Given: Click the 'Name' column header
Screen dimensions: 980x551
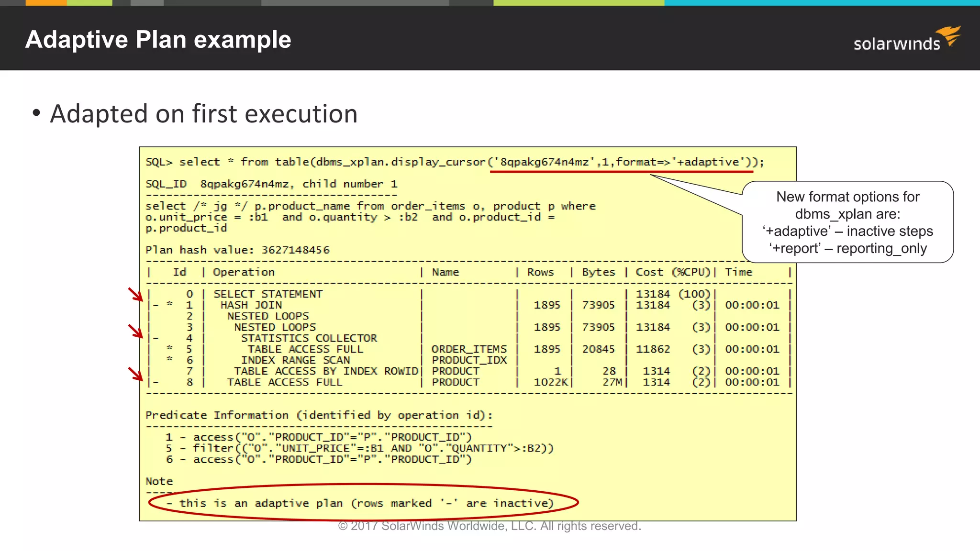Looking at the screenshot, I should (445, 272).
